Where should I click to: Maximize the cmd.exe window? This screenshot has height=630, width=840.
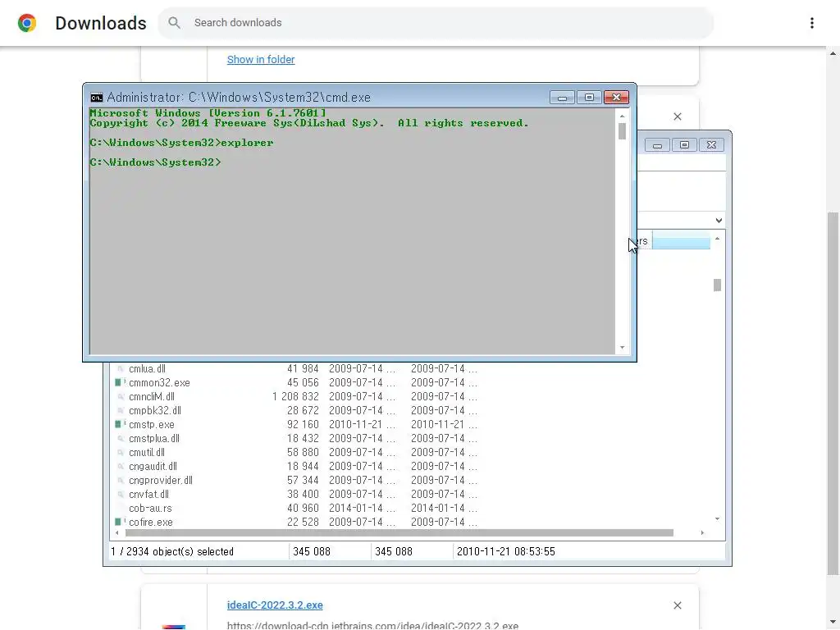pos(589,98)
